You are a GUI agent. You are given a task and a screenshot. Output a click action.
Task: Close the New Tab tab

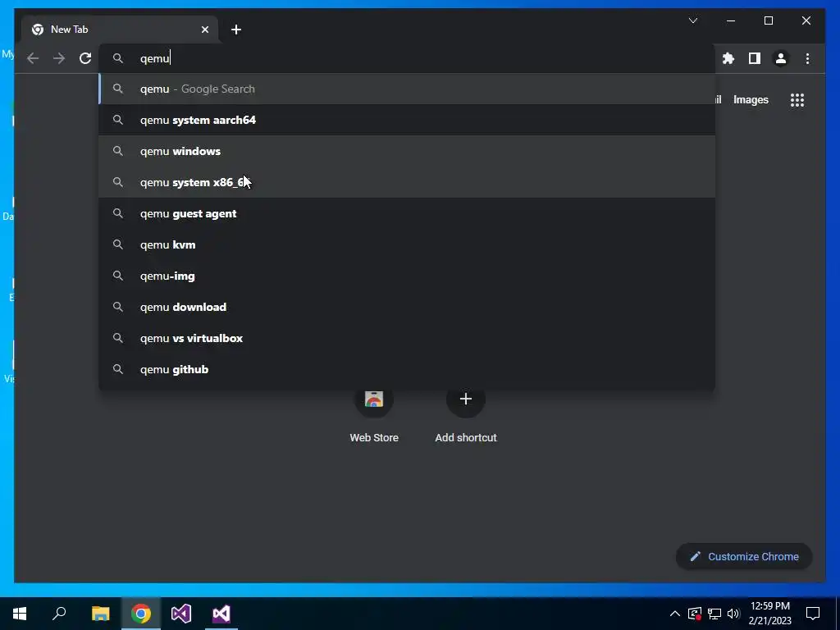204,30
